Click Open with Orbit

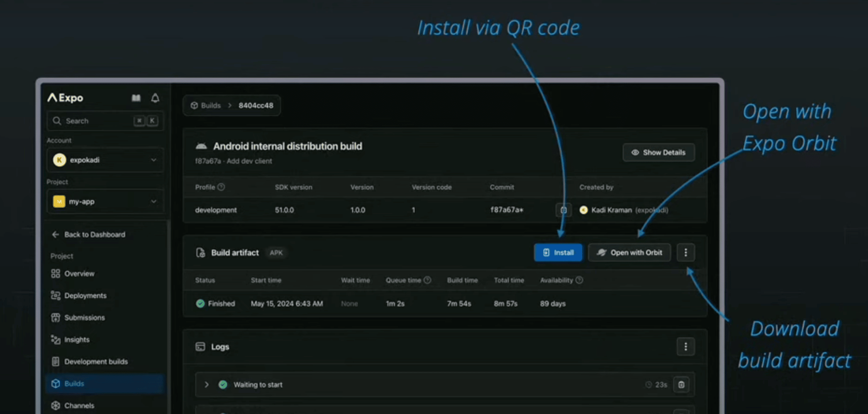pos(629,252)
